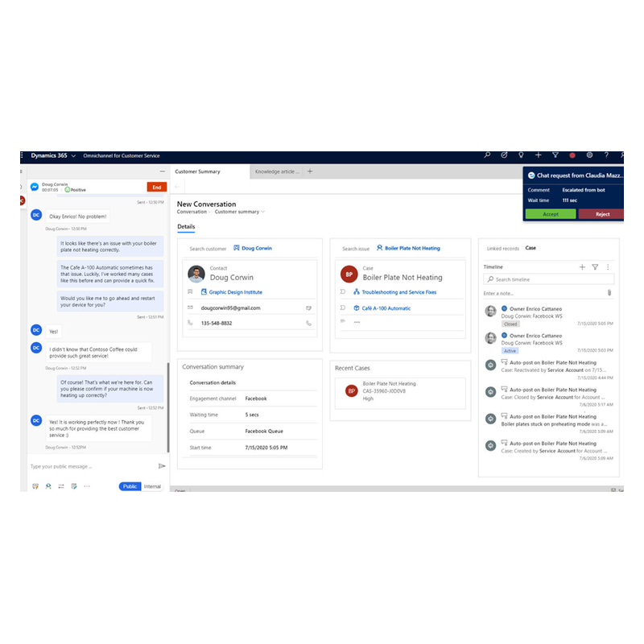
Task: Open the Active Owner Enrico Cattaneo timeline entry
Action: pos(549,343)
